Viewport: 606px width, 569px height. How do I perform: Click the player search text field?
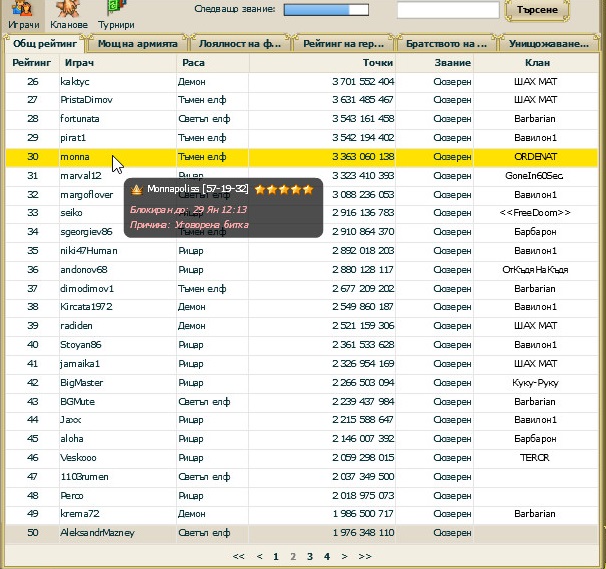point(447,10)
